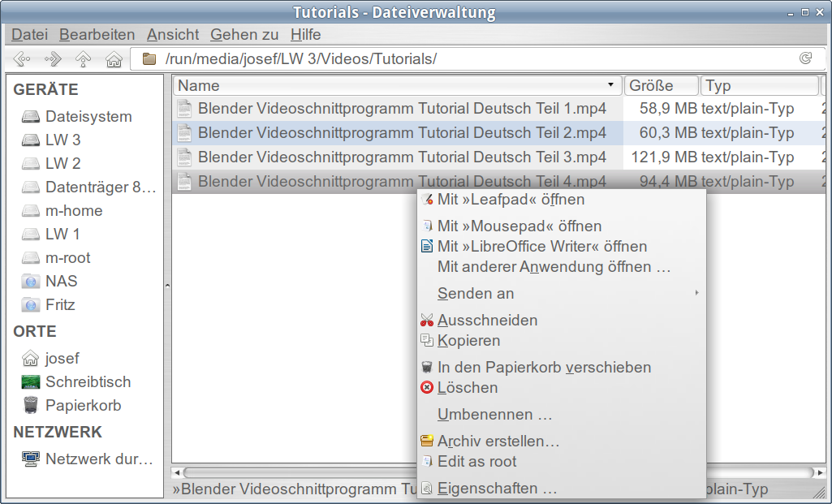Open the NAS network drive
832x504 pixels.
[x=61, y=282]
